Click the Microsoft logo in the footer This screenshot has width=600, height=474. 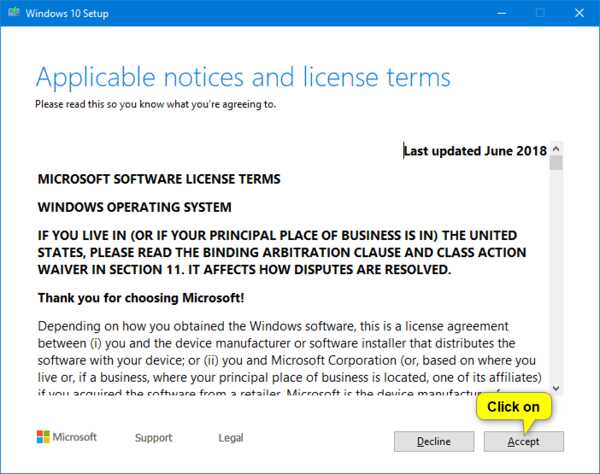coord(66,438)
